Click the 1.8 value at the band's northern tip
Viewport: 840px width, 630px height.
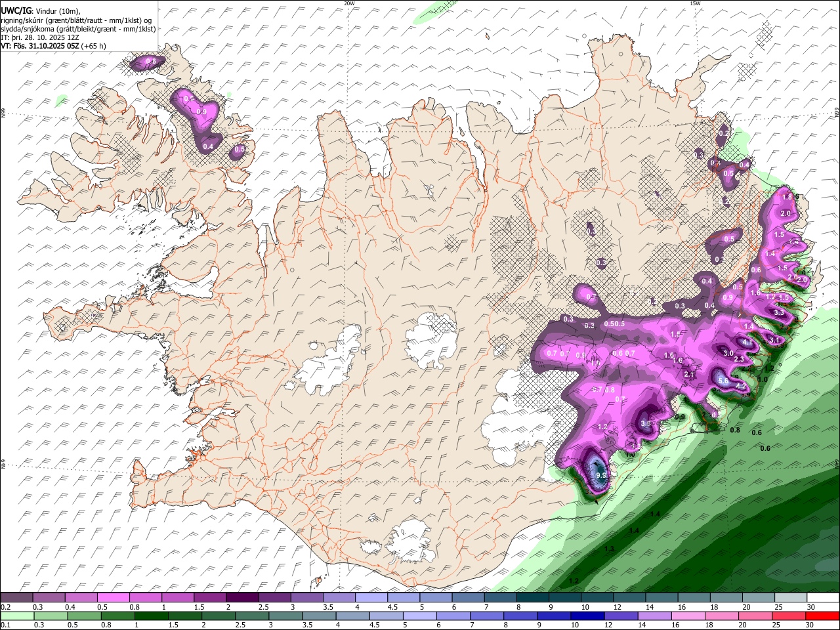(787, 197)
